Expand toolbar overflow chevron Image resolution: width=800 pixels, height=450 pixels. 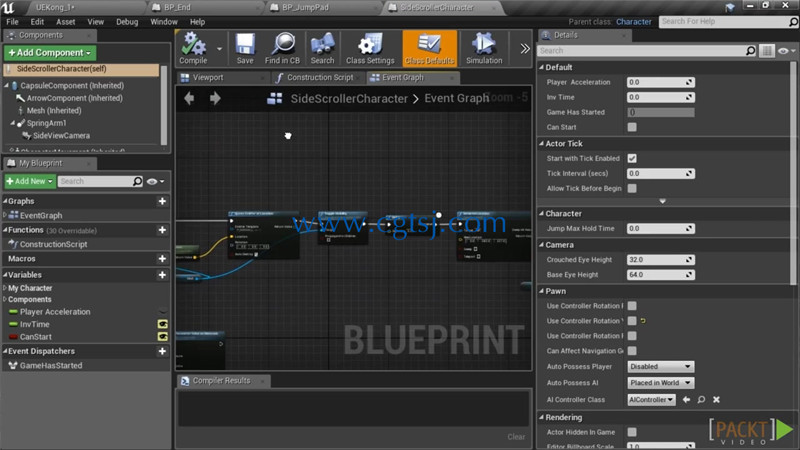pyautogui.click(x=524, y=48)
